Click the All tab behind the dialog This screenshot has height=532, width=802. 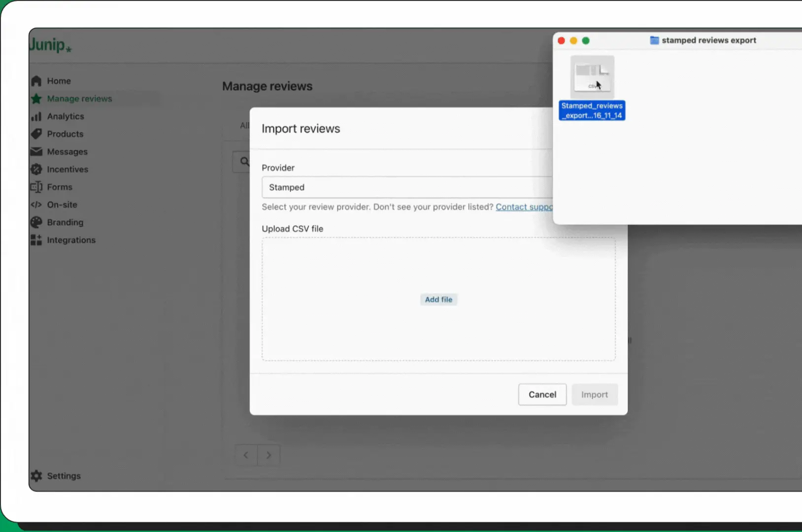(244, 126)
